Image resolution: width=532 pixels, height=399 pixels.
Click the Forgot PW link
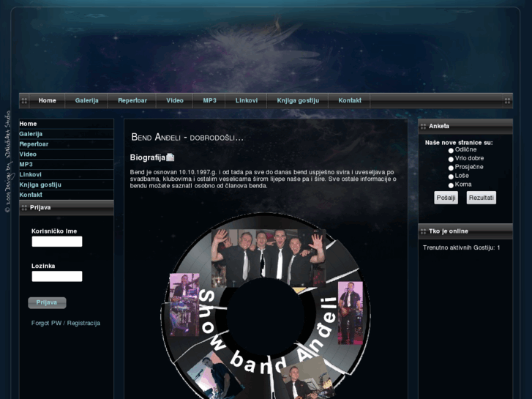coord(47,324)
